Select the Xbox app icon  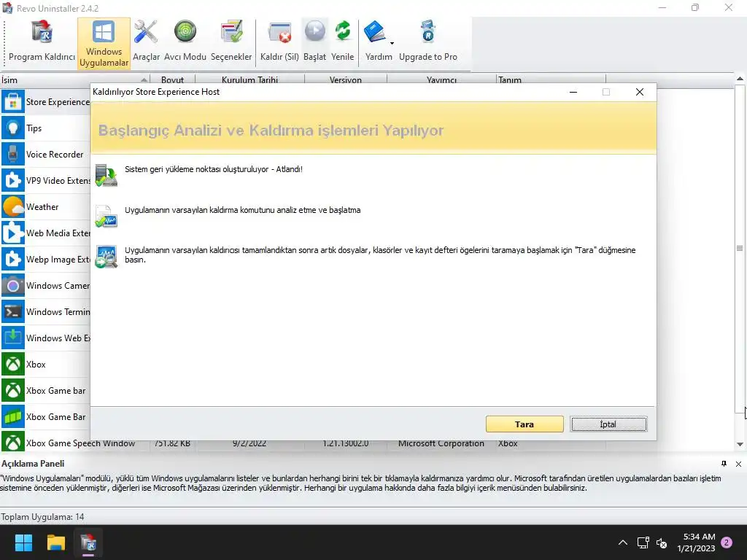pyautogui.click(x=13, y=365)
